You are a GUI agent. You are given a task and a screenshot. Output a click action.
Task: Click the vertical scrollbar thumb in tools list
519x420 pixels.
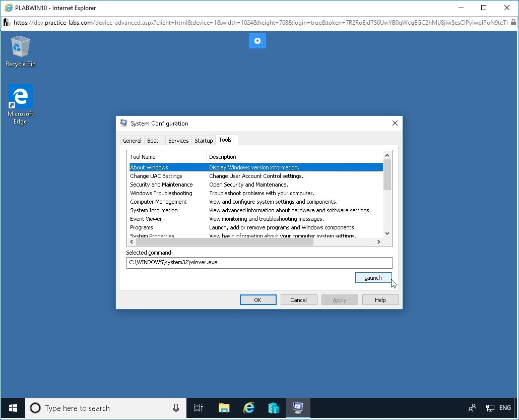pyautogui.click(x=387, y=174)
